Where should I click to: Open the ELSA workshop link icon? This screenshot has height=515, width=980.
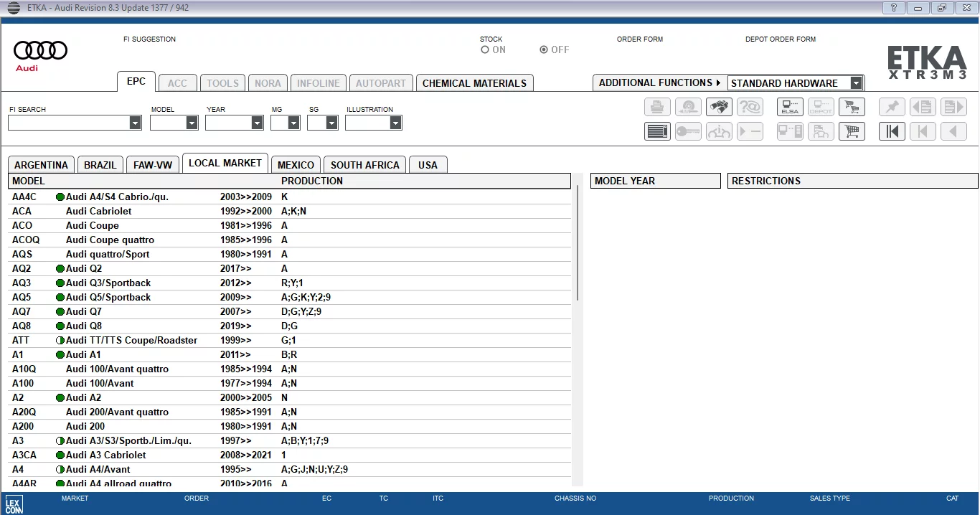(790, 108)
